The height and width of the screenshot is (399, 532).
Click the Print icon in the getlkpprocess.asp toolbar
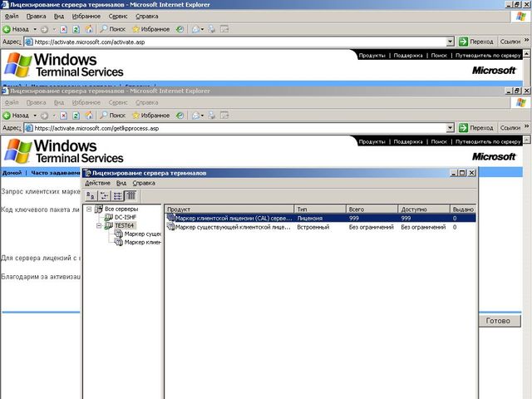coord(212,116)
